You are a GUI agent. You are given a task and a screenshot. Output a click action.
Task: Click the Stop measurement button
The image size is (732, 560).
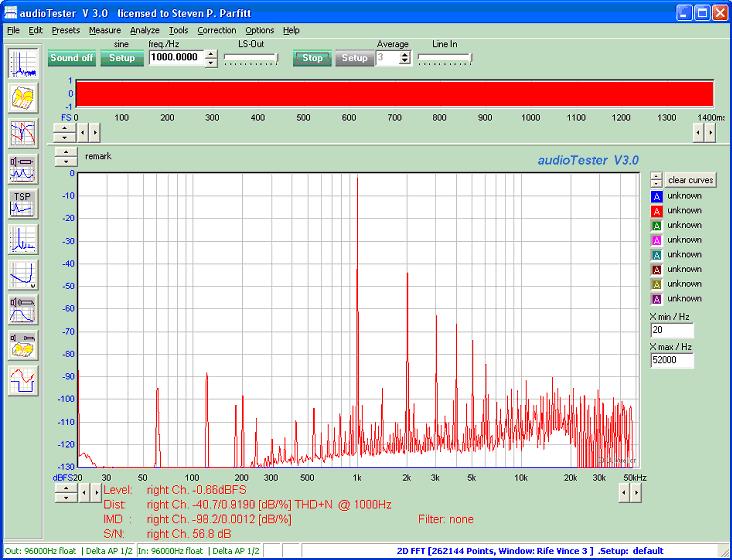[x=312, y=58]
